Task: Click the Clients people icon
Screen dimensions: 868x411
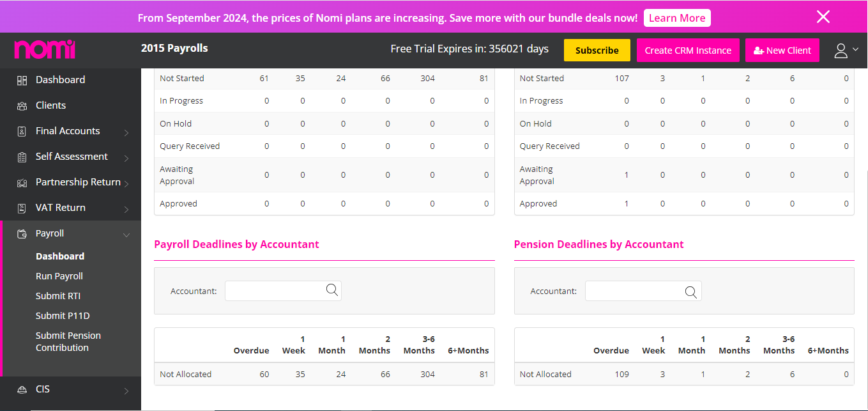Action: point(22,106)
